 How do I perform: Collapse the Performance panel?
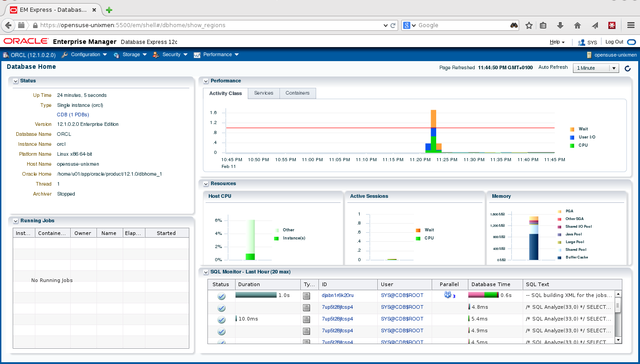tap(206, 81)
